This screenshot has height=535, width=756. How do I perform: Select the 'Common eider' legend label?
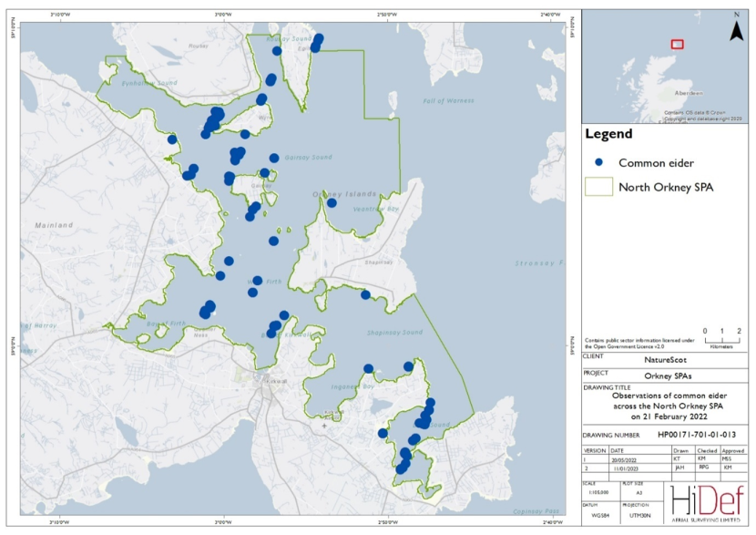[656, 163]
